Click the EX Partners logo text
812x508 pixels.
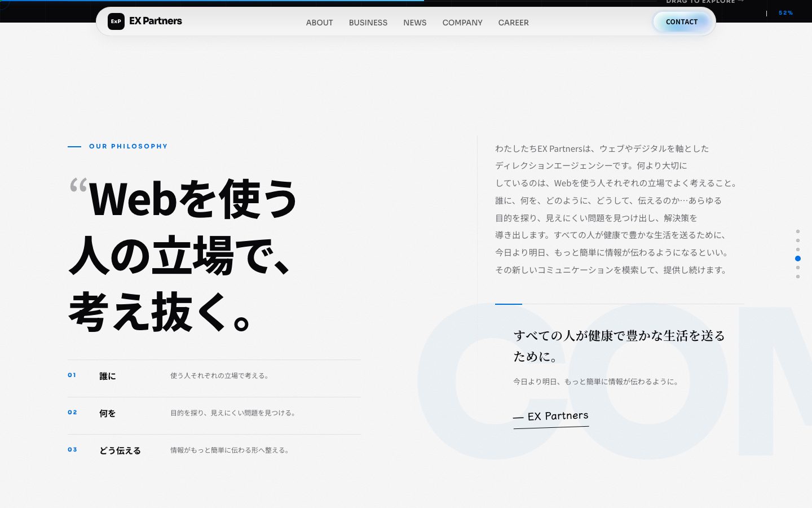156,21
